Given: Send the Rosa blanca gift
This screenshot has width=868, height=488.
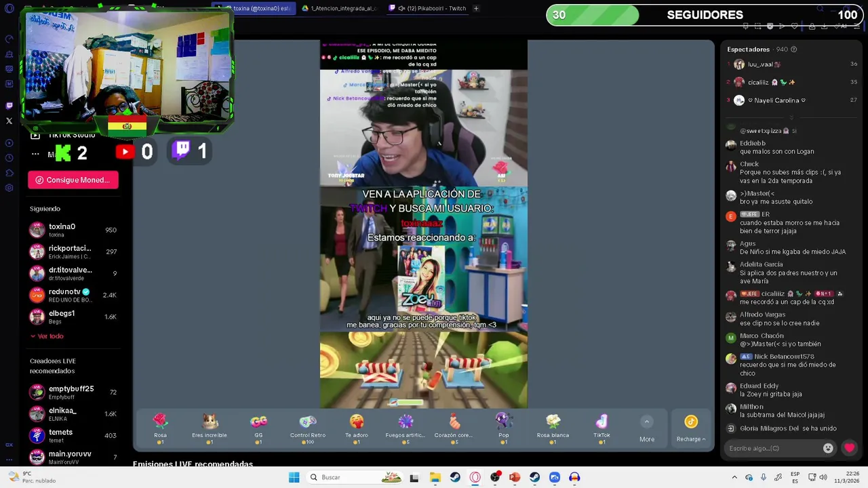Looking at the screenshot, I should 553,429.
